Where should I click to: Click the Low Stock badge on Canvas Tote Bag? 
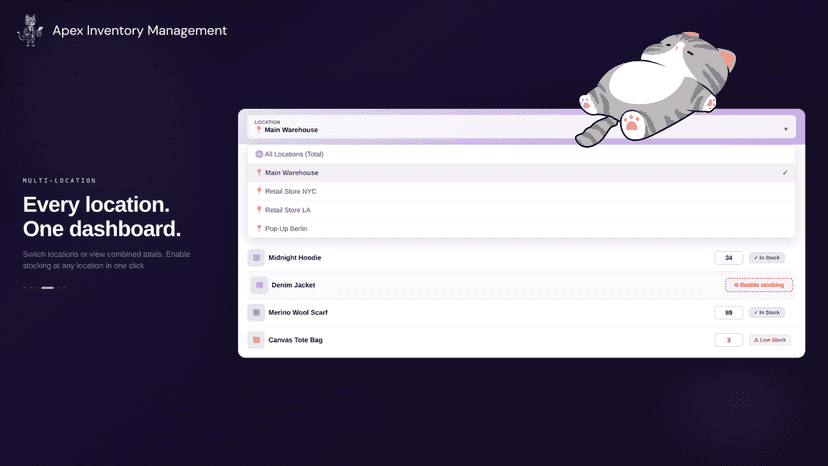[x=769, y=340]
